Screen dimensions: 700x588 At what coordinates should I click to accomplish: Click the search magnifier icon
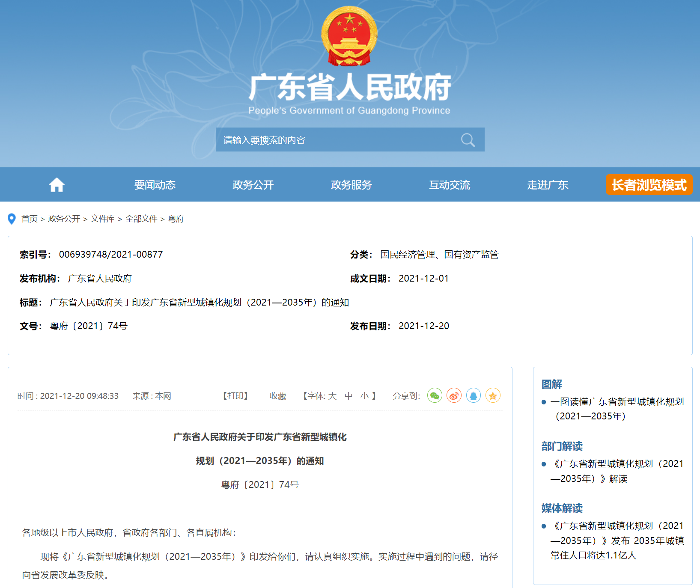[x=468, y=140]
